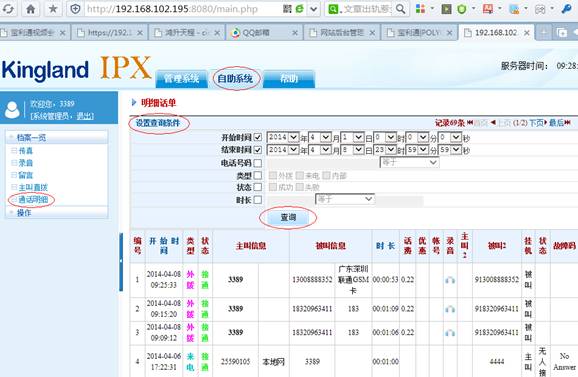Play recording for the 09:09:12 call
Viewport: 578px width, 377px height.
point(450,333)
